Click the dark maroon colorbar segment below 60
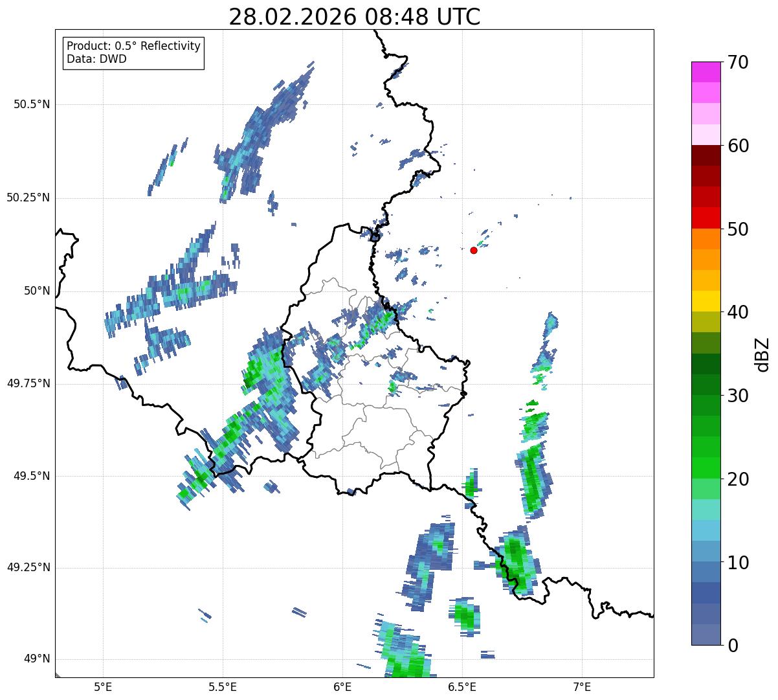 coord(706,155)
